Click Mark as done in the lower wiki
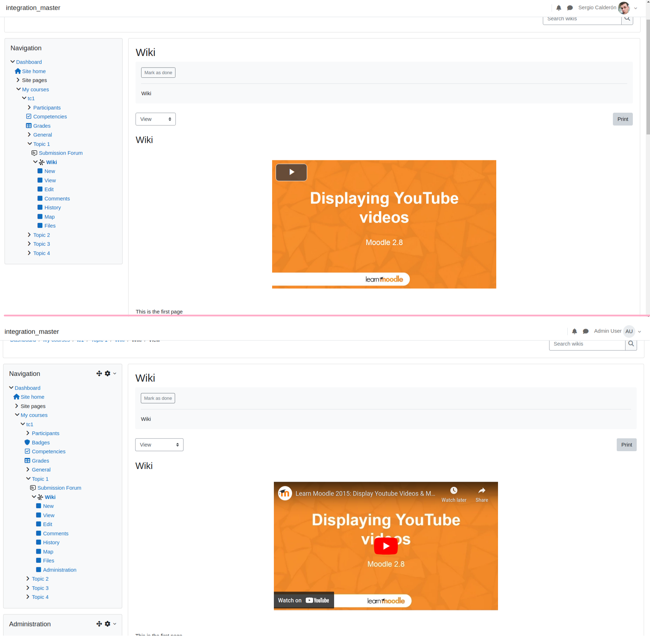Image resolution: width=650 pixels, height=644 pixels. (x=158, y=398)
